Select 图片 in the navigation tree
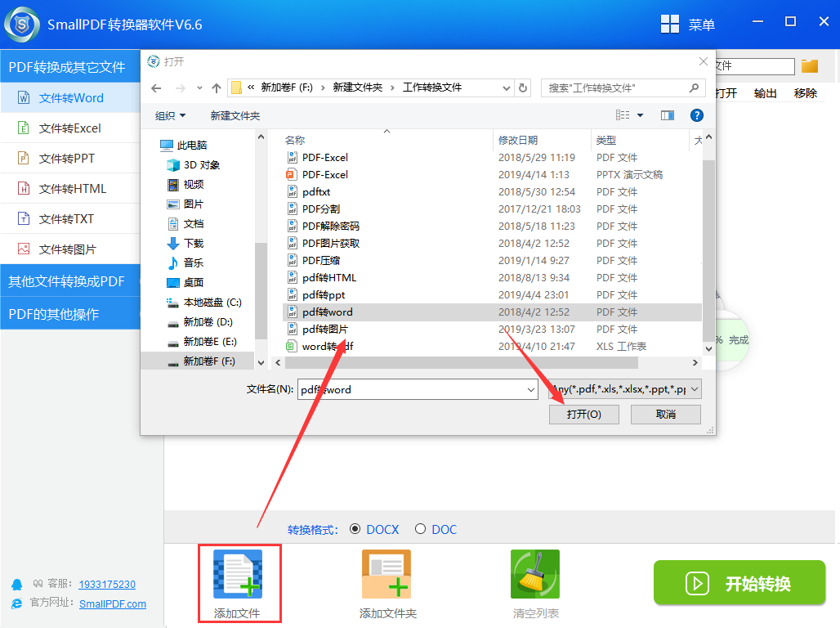Viewport: 840px width, 628px height. (x=185, y=204)
